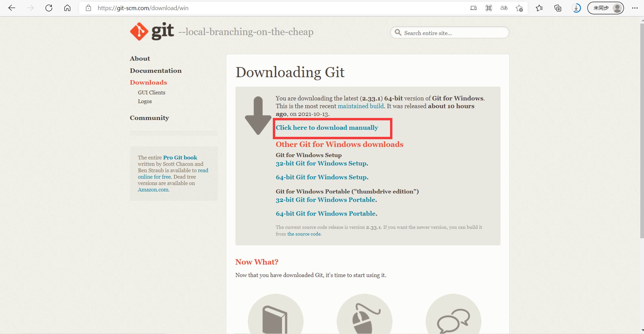The image size is (644, 334).
Task: Open Logos sub-item
Action: click(145, 101)
